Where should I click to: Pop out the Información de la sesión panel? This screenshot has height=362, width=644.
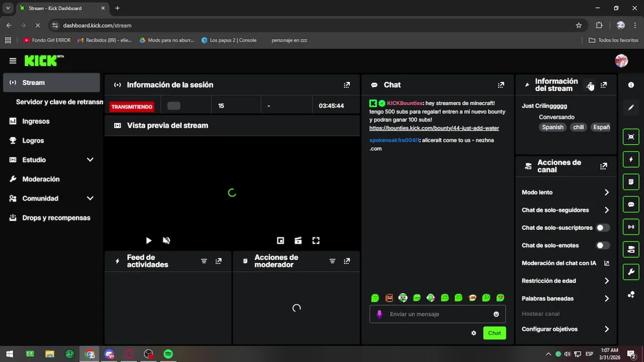[347, 85]
